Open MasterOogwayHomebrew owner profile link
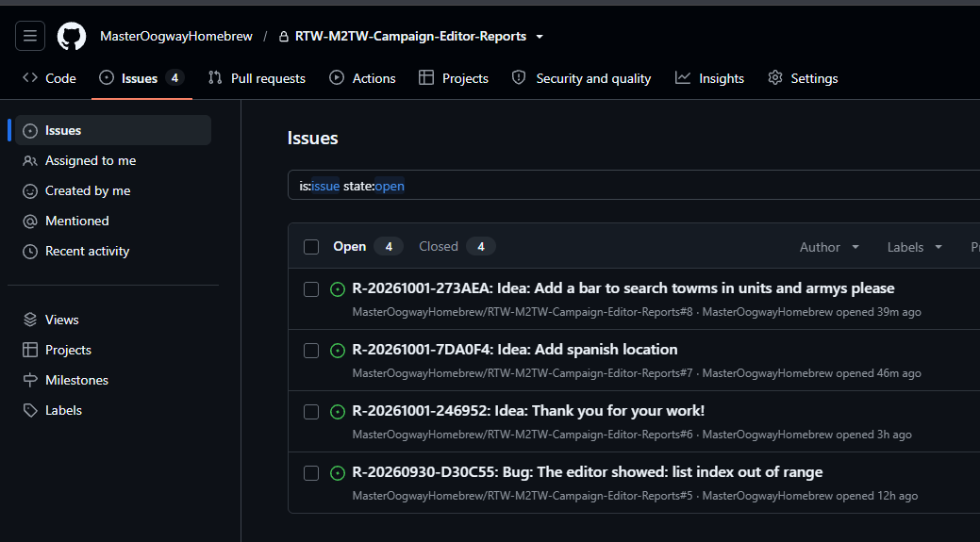980x542 pixels. (176, 36)
